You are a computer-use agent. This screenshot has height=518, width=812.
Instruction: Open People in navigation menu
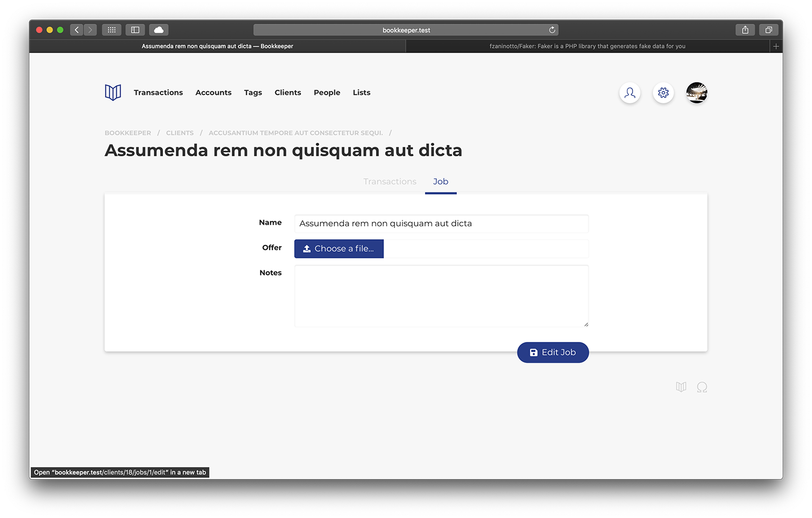click(x=327, y=93)
